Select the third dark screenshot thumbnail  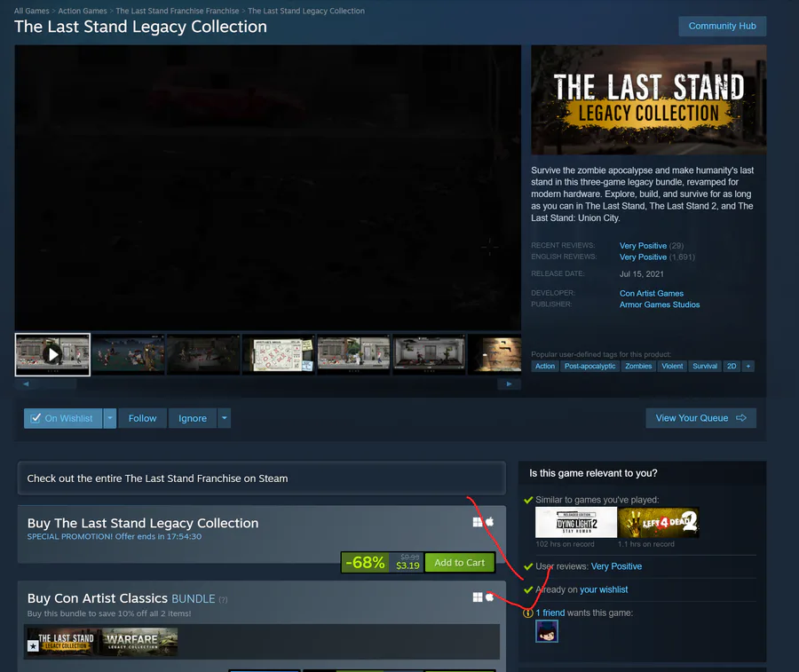(x=203, y=354)
